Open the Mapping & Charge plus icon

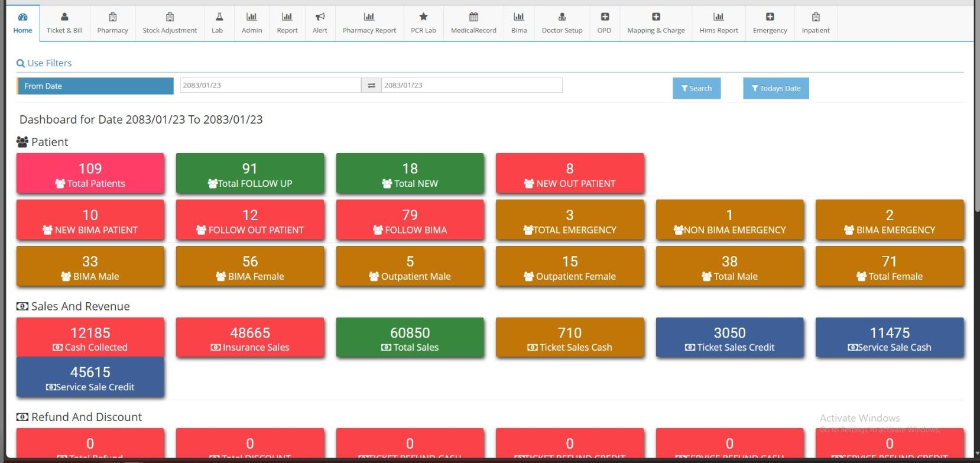point(656,17)
